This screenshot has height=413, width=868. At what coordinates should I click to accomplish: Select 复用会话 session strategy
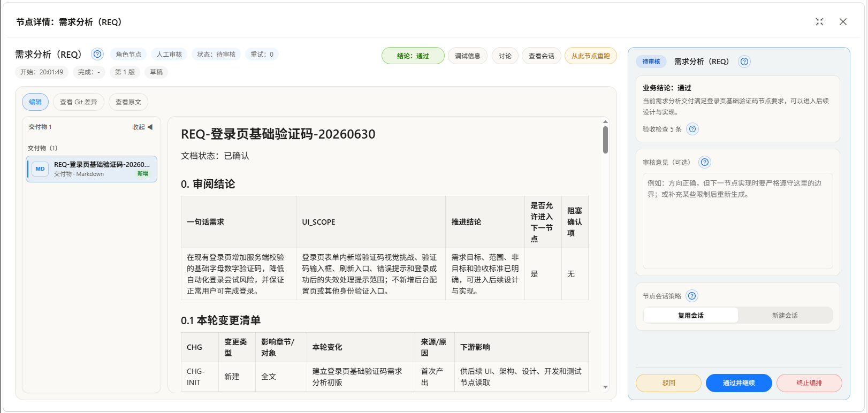[x=691, y=315]
